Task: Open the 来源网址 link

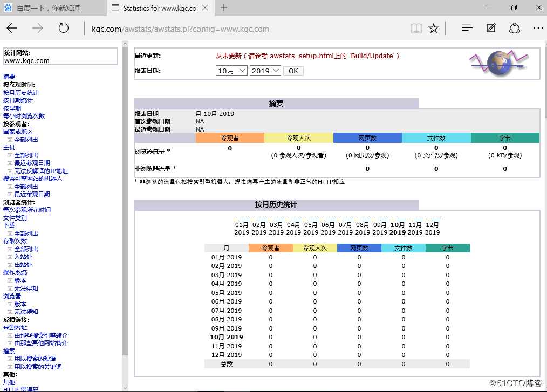Action: 15,328
